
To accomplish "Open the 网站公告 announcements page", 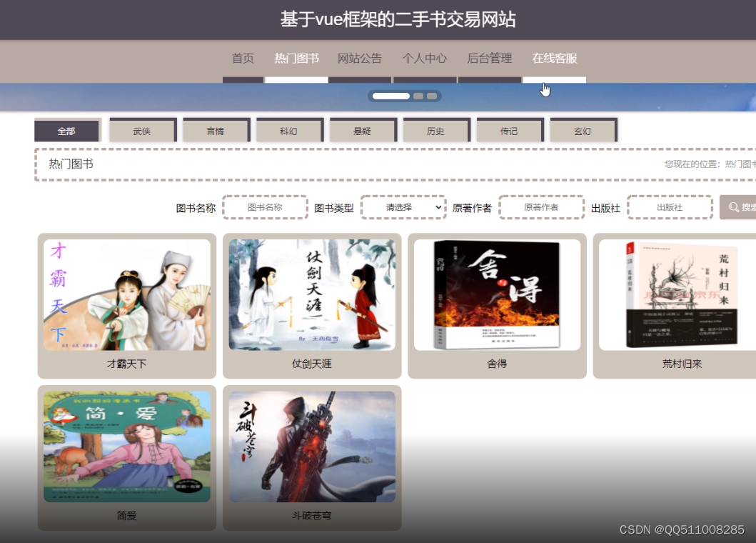I will pos(360,59).
